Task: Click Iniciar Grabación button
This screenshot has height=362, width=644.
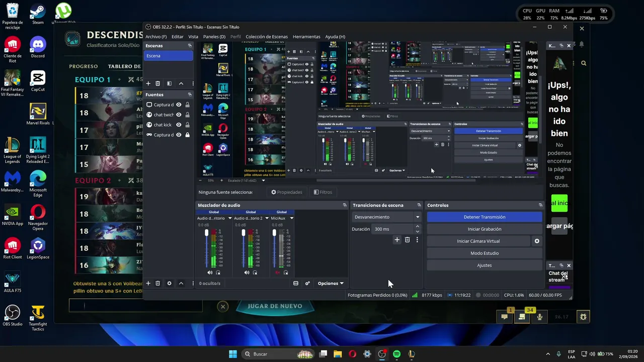Action: (485, 229)
